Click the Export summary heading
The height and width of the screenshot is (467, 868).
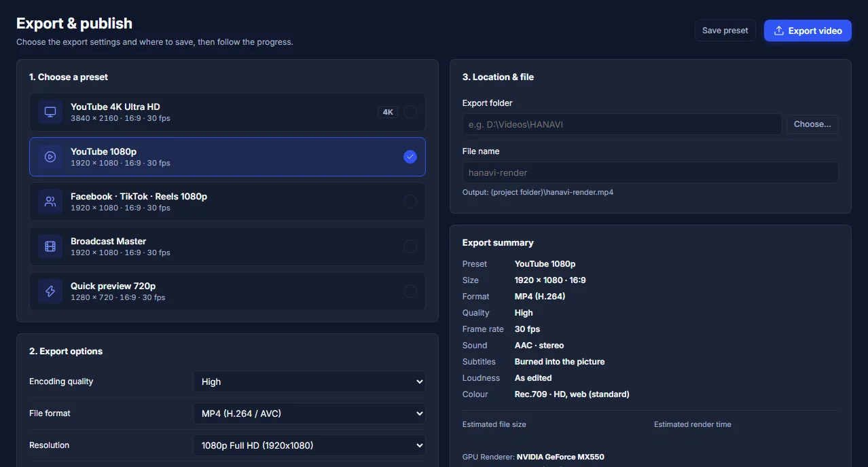(498, 243)
